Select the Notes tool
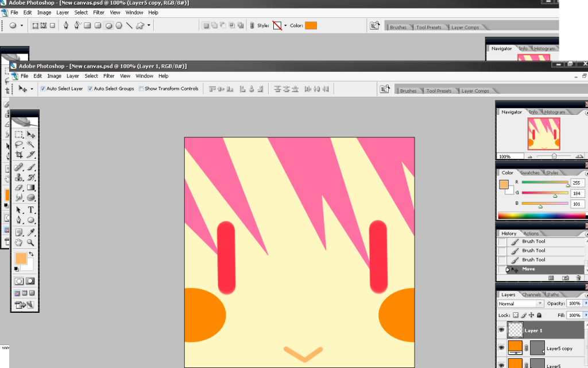The image size is (588, 368). (18, 232)
